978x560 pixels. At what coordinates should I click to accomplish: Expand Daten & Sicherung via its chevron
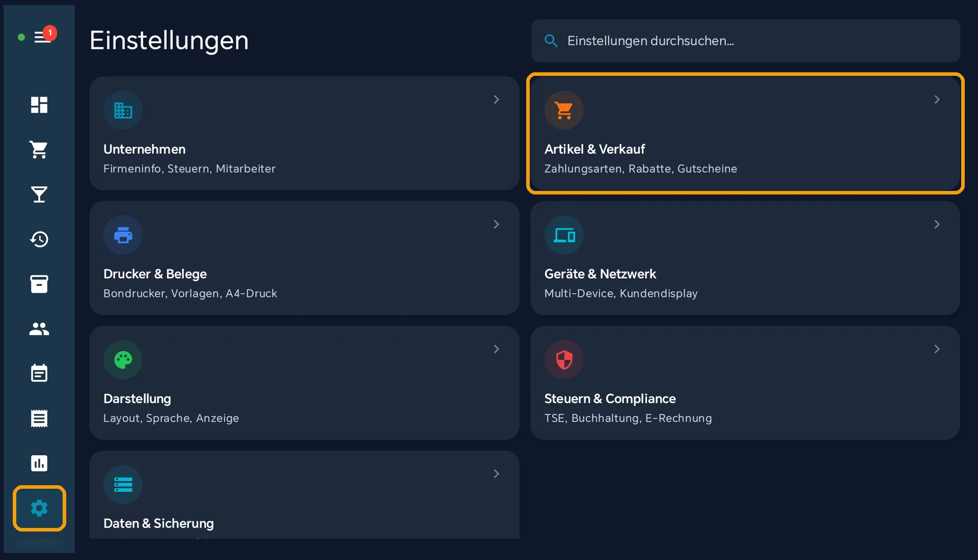496,474
